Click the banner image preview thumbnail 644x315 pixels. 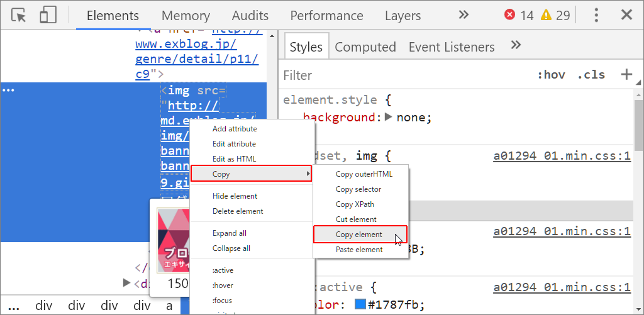(172, 240)
